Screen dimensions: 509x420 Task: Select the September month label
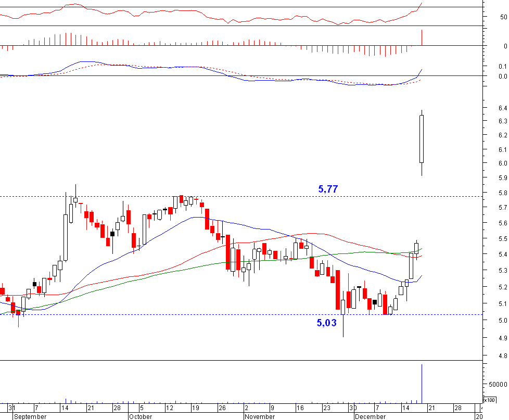30,416
